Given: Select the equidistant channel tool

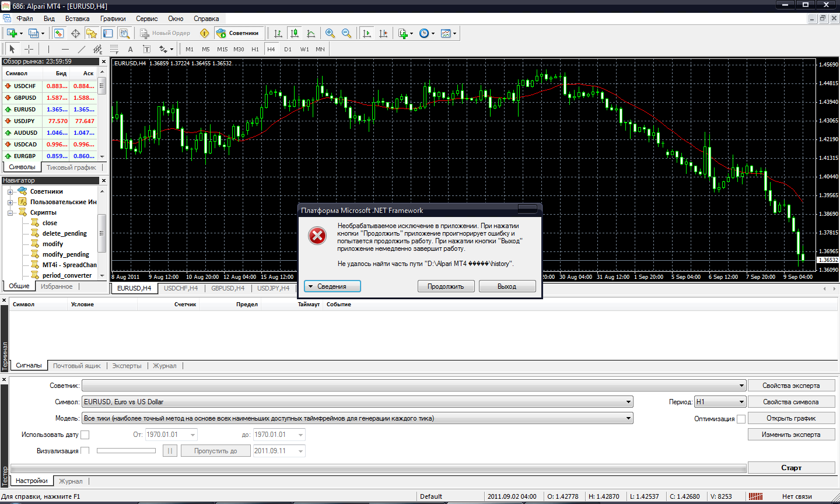Looking at the screenshot, I should pos(97,49).
